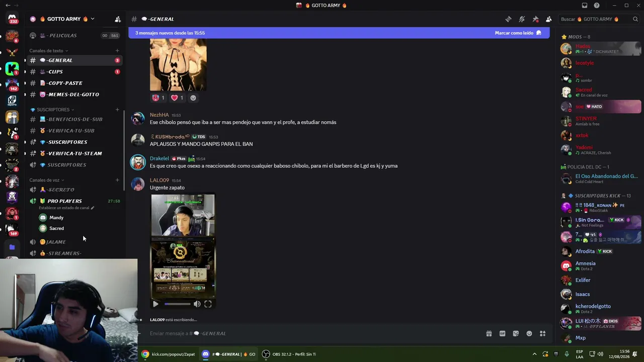Toggle fullscreen on the video attachment
The image size is (644, 362).
tap(208, 304)
